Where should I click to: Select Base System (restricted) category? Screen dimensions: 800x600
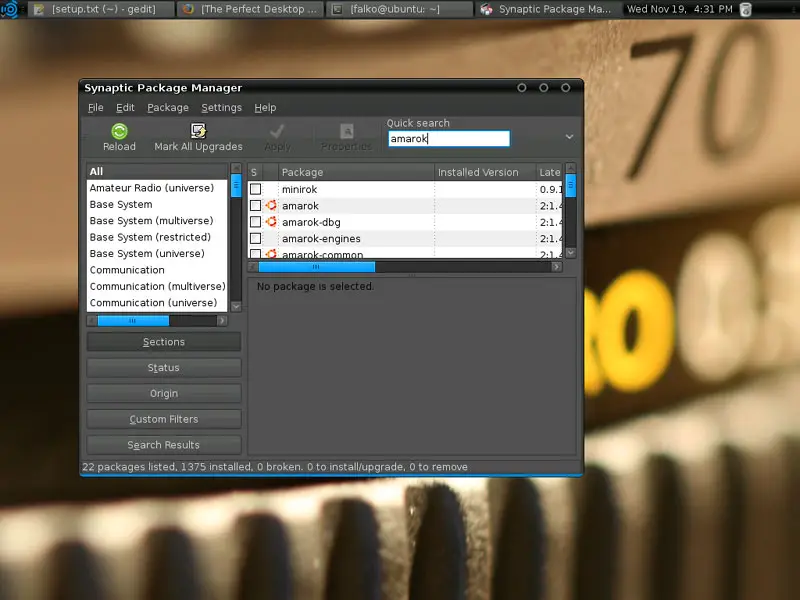[x=157, y=237]
